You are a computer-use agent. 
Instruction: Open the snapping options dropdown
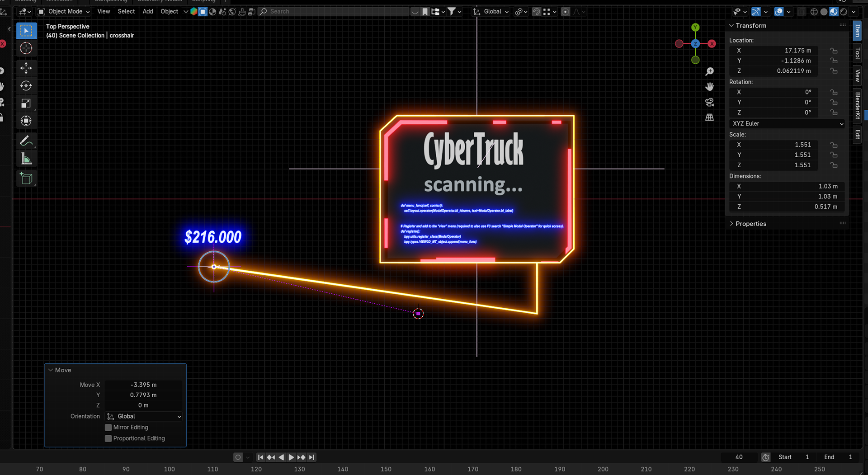(x=551, y=12)
